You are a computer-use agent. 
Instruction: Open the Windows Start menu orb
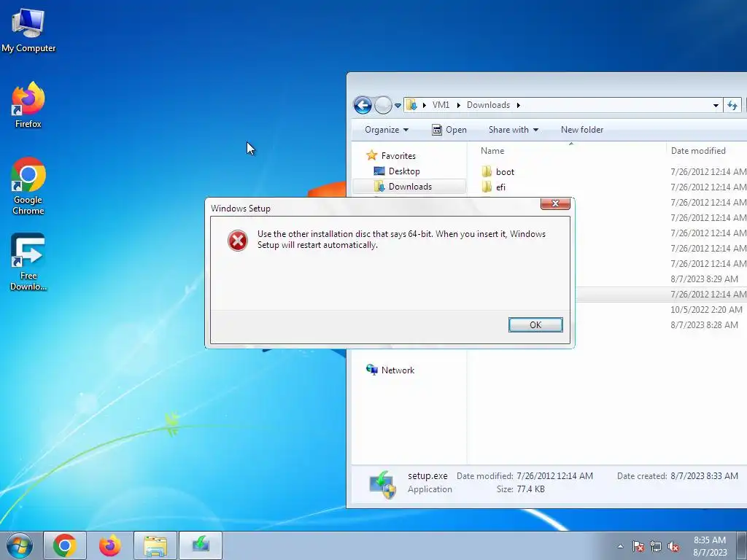click(20, 545)
